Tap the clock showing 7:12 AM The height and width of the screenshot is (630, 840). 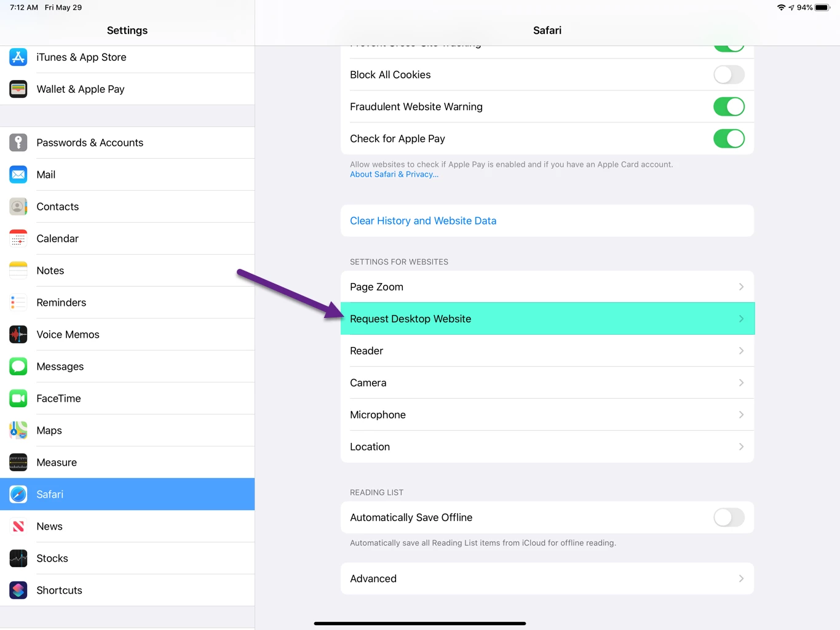coord(24,7)
